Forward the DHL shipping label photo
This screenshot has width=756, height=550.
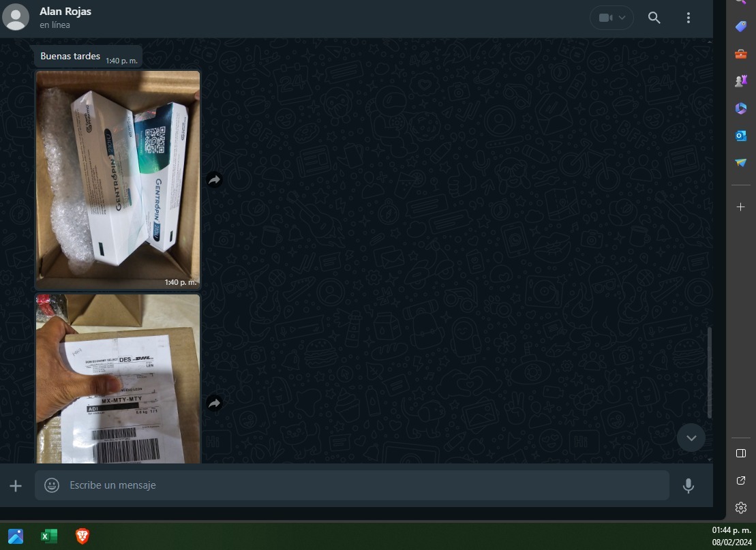[x=214, y=403]
